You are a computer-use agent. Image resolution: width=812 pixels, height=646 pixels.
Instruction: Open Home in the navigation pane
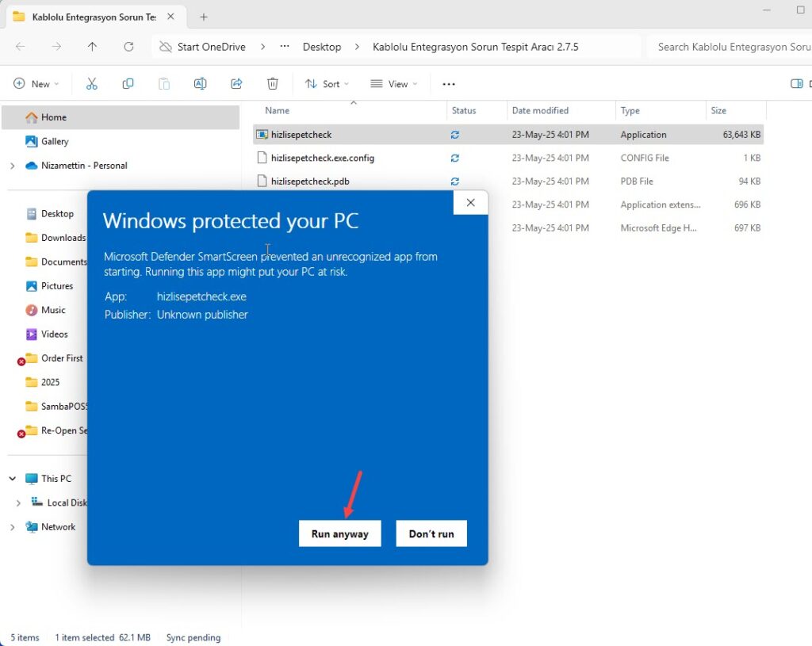121,117
